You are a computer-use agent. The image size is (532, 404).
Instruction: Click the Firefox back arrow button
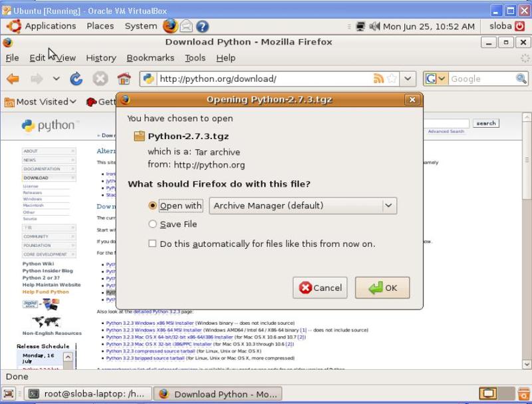coord(13,79)
